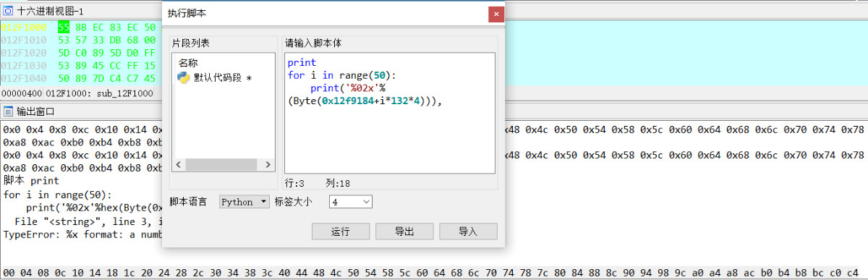Select the 输出窗口 panel title
868x280 pixels.
tap(35, 111)
